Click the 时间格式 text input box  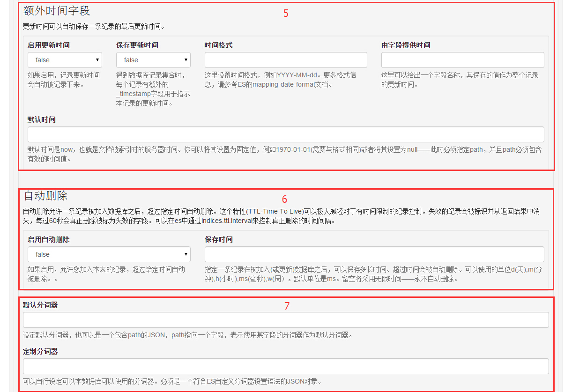286,60
